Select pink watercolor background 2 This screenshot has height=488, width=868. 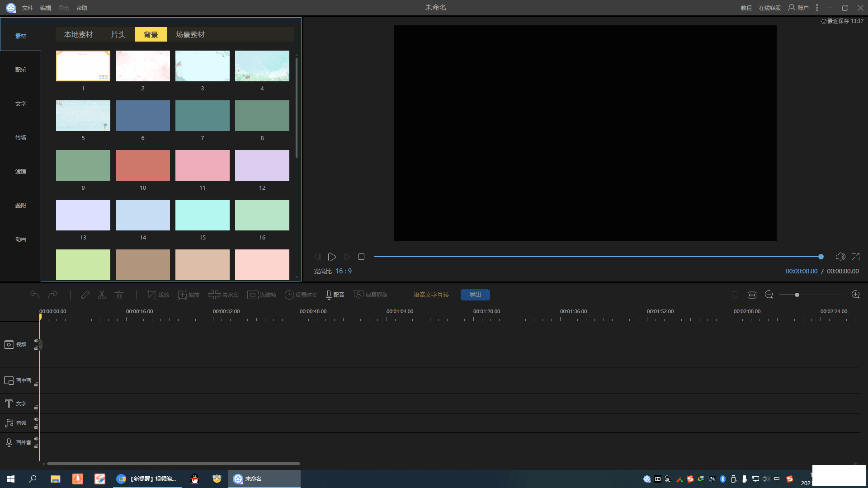click(x=143, y=66)
